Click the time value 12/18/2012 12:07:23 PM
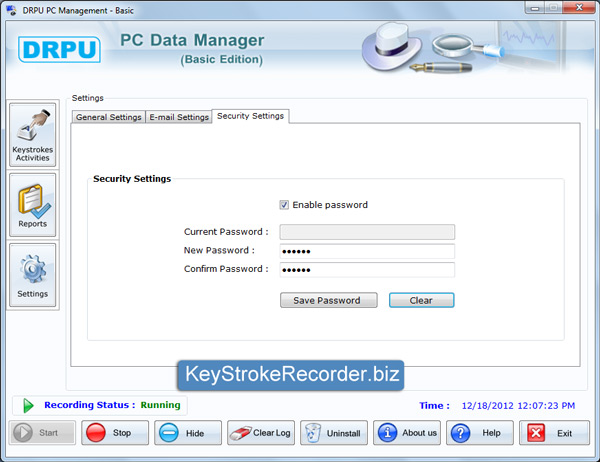Viewport: 600px width, 462px height. click(x=518, y=405)
